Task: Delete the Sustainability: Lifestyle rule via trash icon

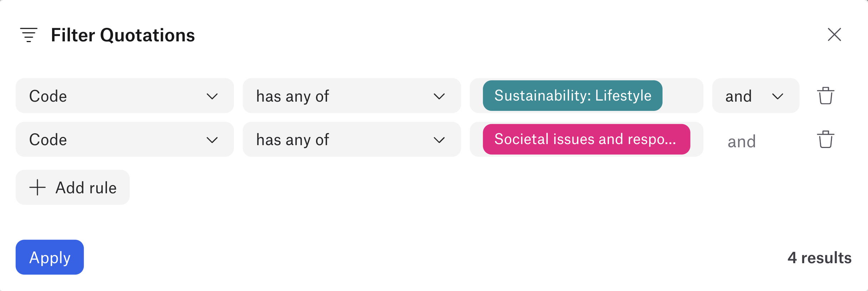Action: pos(825,96)
